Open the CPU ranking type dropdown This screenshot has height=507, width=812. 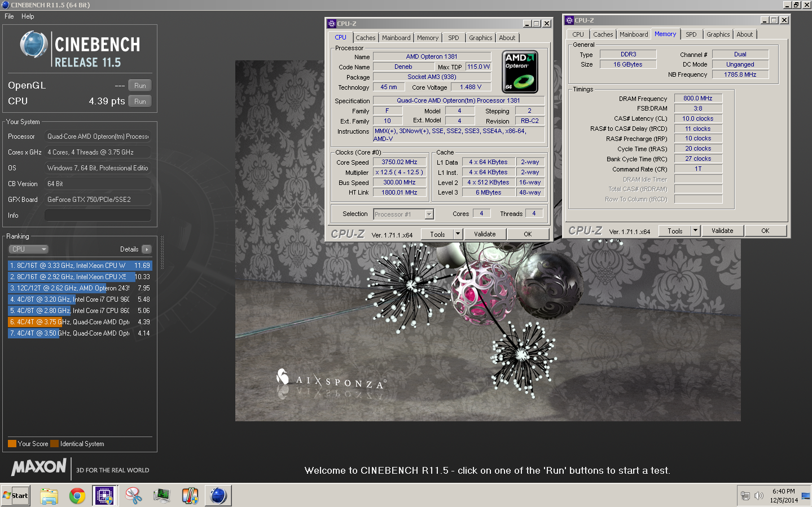(28, 249)
